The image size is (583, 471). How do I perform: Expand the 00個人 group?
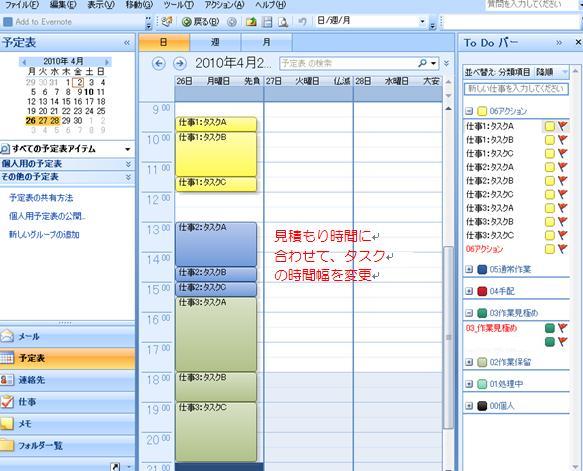[469, 406]
